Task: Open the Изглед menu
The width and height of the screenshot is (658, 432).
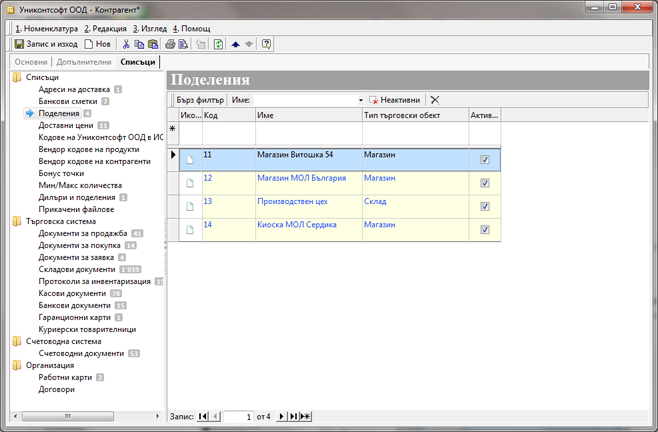Action: (x=150, y=29)
